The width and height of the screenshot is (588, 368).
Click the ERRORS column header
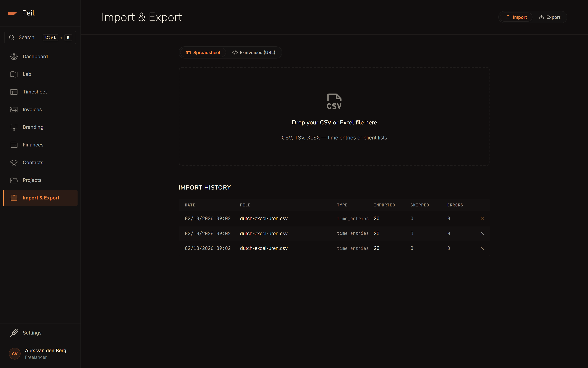coord(455,205)
